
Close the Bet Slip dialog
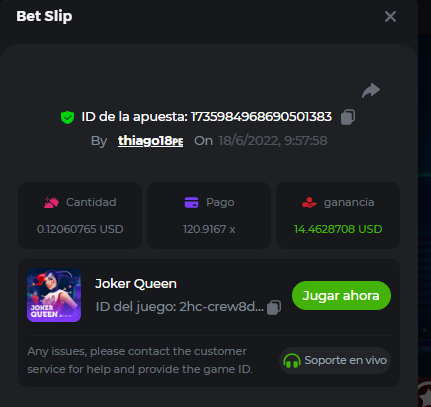[x=390, y=16]
